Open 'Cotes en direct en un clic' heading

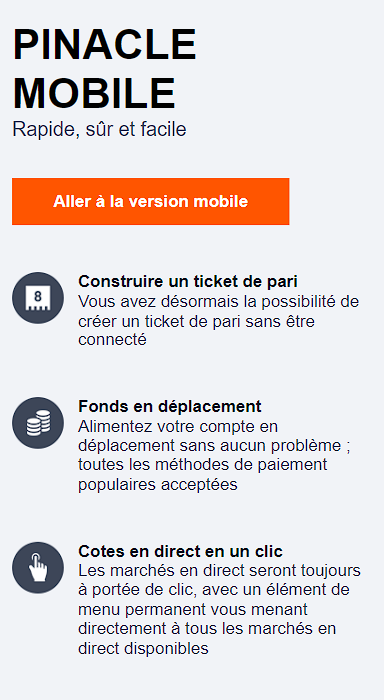pyautogui.click(x=180, y=551)
